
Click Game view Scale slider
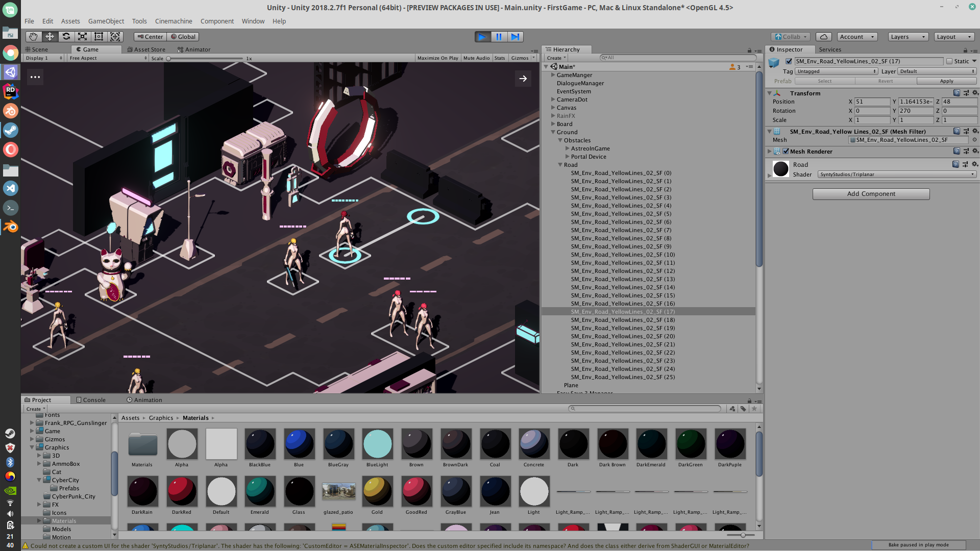click(205, 59)
